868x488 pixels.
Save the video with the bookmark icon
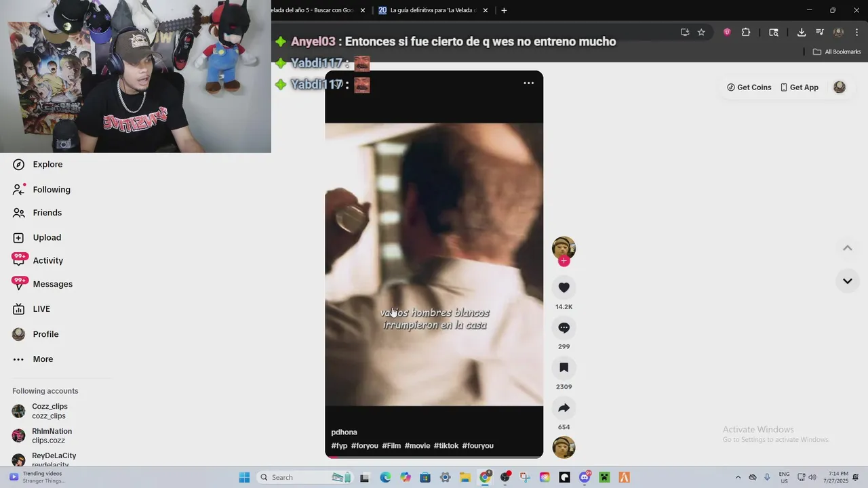click(x=564, y=368)
